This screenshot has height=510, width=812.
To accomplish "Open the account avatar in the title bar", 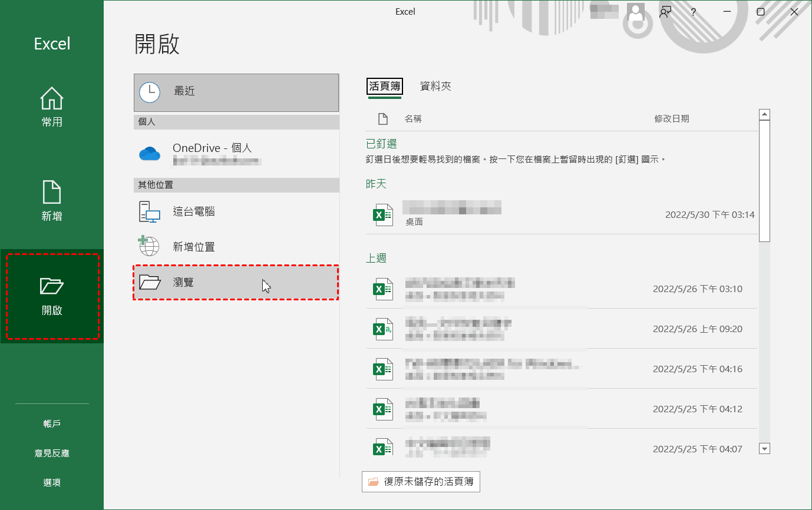I will click(x=636, y=12).
